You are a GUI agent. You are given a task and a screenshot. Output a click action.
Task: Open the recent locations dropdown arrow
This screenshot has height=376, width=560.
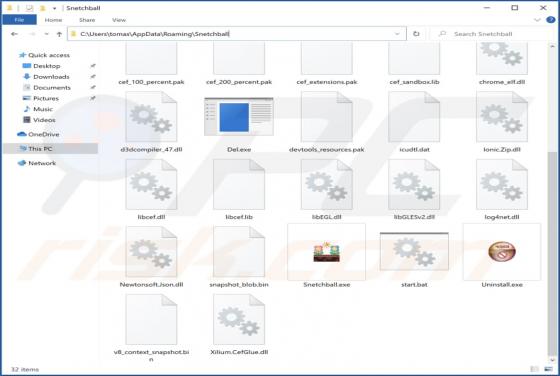point(46,34)
